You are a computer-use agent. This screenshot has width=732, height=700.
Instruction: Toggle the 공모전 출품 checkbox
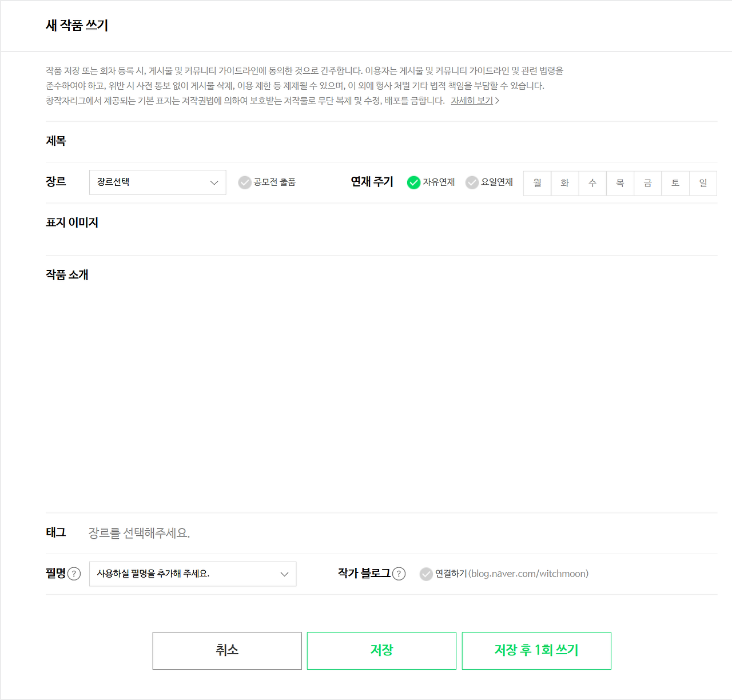coord(245,182)
